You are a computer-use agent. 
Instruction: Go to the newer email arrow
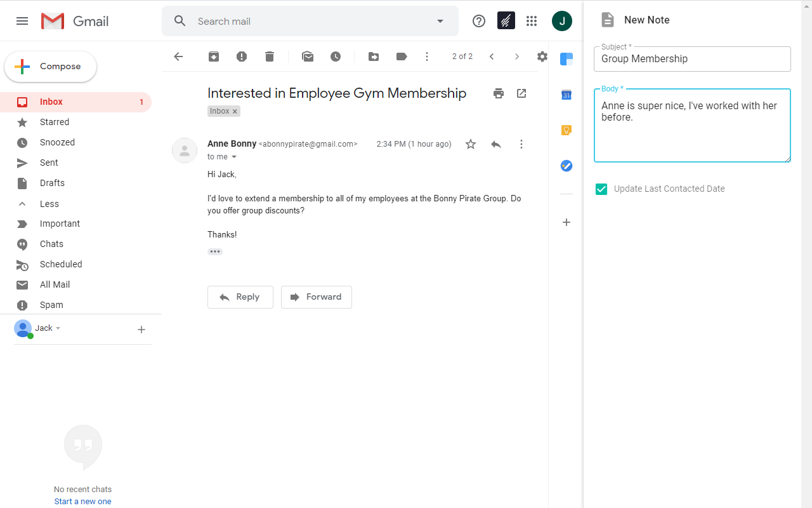click(492, 57)
